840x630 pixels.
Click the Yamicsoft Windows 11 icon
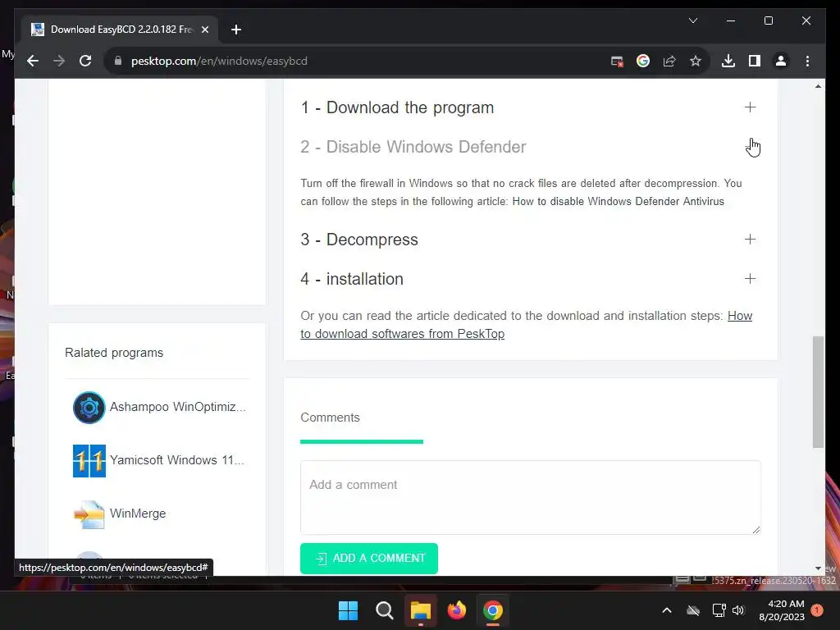tap(89, 461)
